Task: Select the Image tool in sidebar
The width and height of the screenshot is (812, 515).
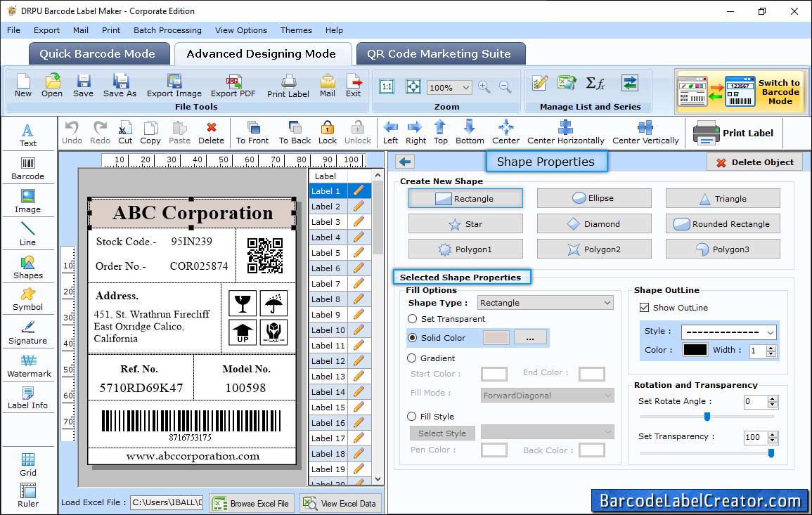Action: [x=28, y=202]
